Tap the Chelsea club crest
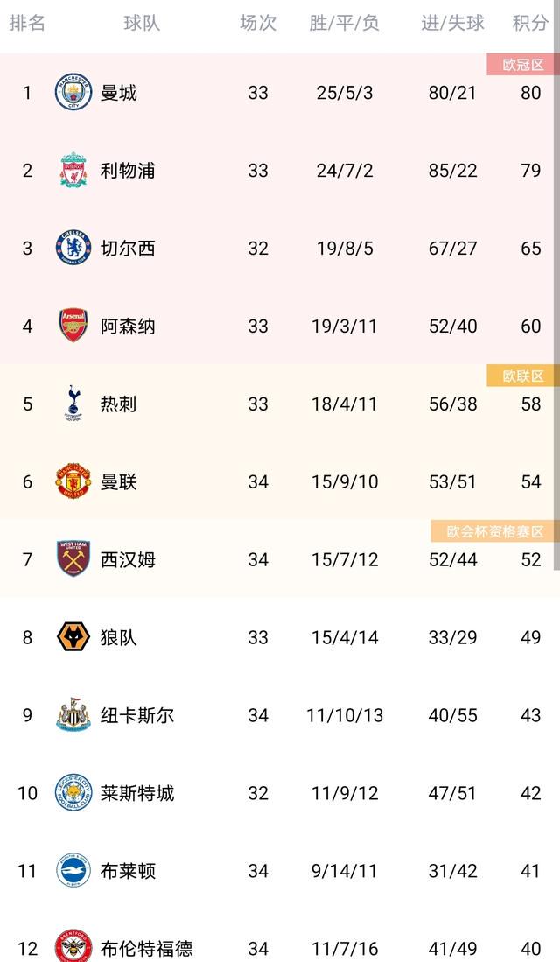Viewport: 560px width, 962px height. point(73,248)
